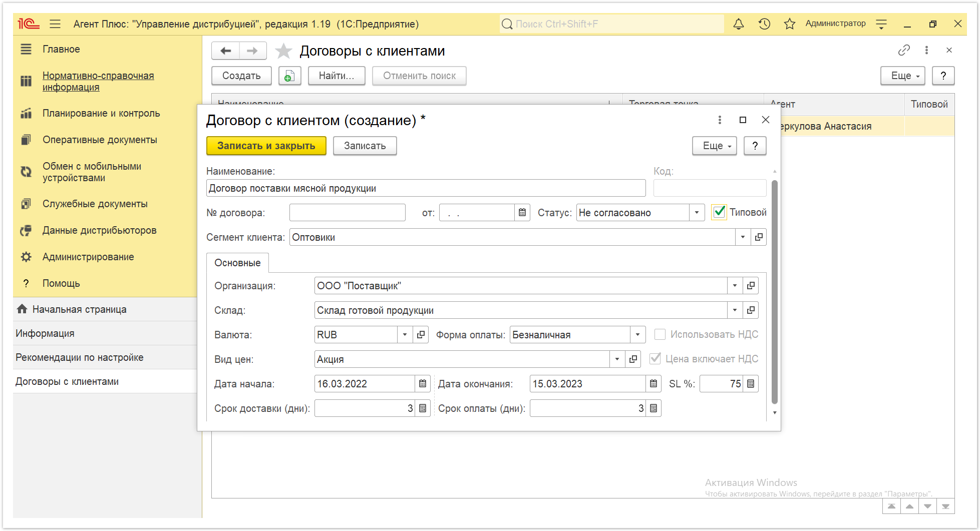This screenshot has width=980, height=531.
Task: Toggle Цена включает НДС checkbox
Action: point(655,358)
